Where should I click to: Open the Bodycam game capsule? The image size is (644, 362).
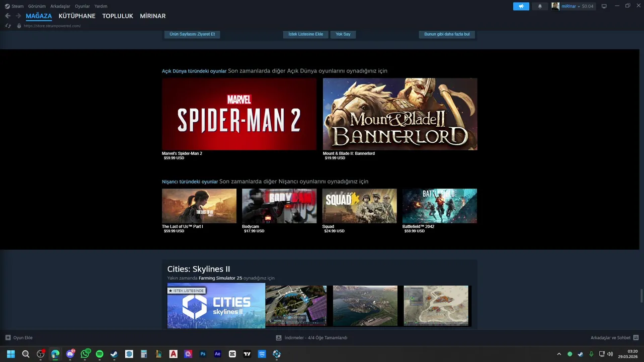tap(279, 206)
